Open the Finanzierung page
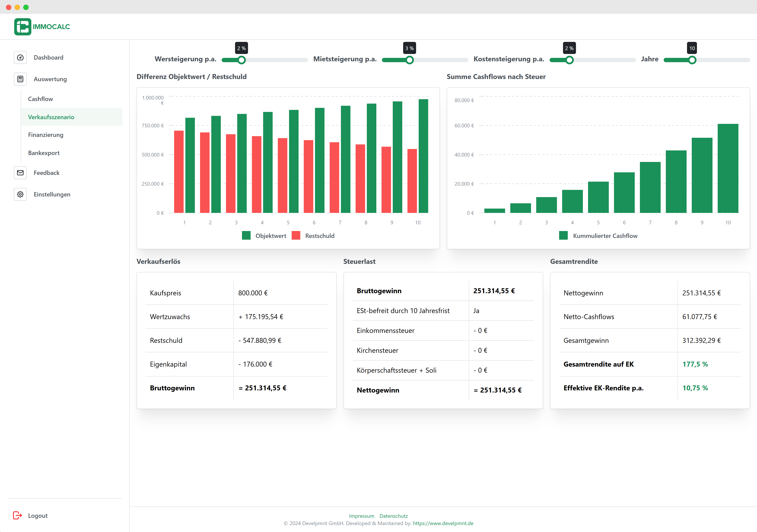The width and height of the screenshot is (757, 532). tap(46, 135)
